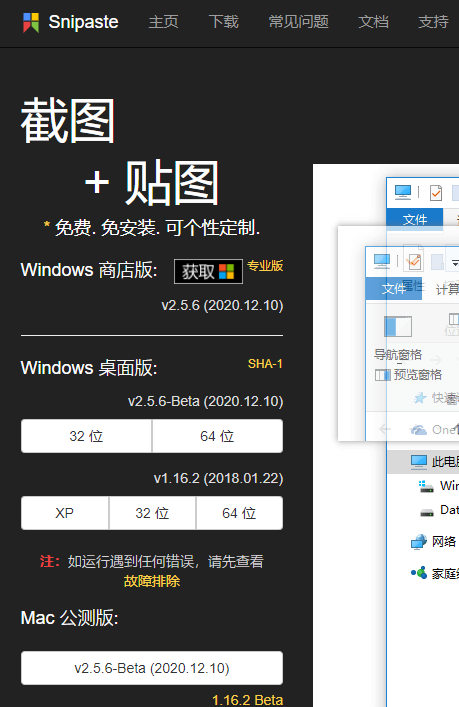
Task: Download v1.16.2 XP build
Action: click(64, 513)
